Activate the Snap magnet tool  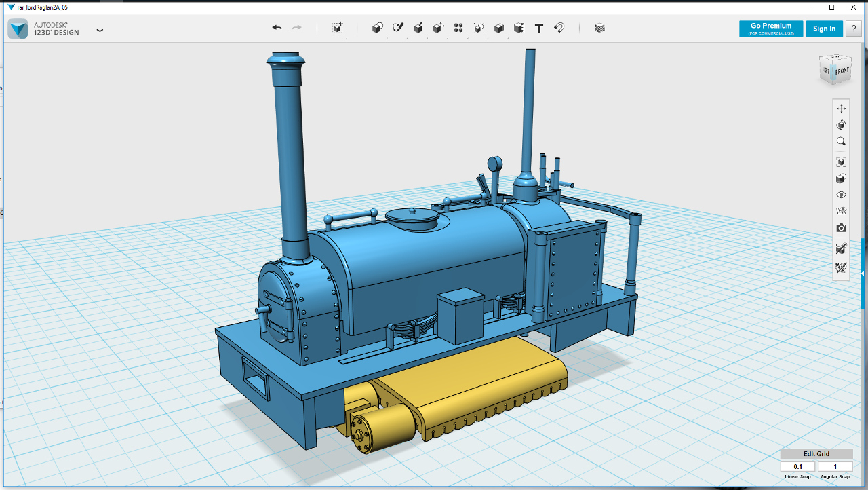(559, 28)
